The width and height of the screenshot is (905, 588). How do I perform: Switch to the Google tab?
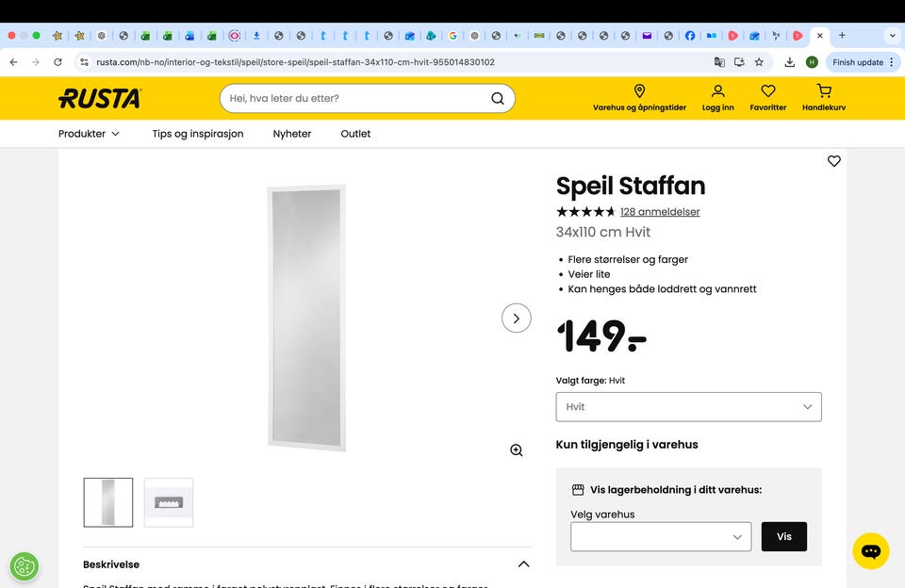pyautogui.click(x=453, y=36)
